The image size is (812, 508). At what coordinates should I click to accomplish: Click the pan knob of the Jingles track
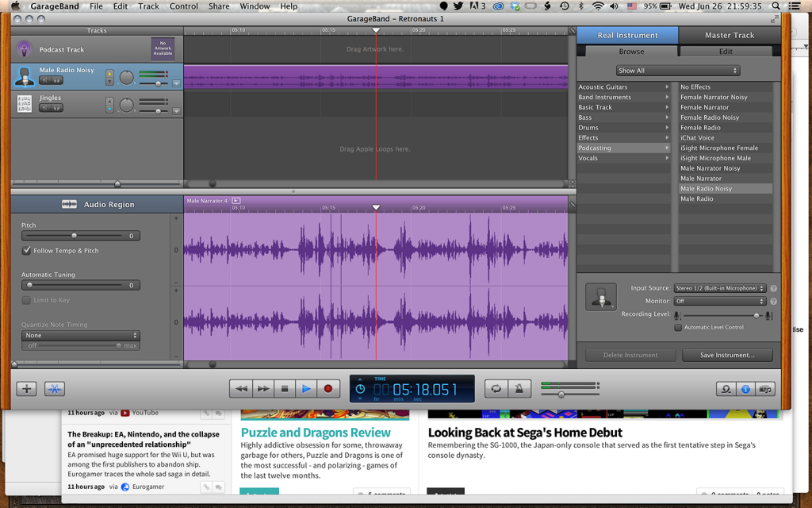pyautogui.click(x=126, y=105)
